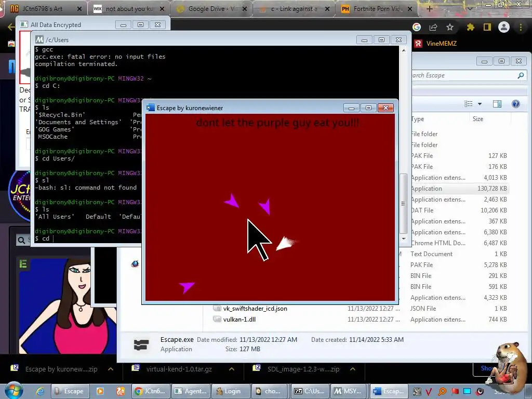Viewport: 532px width, 399px height.
Task: Click the terminal scrollbar up arrow
Action: click(403, 50)
